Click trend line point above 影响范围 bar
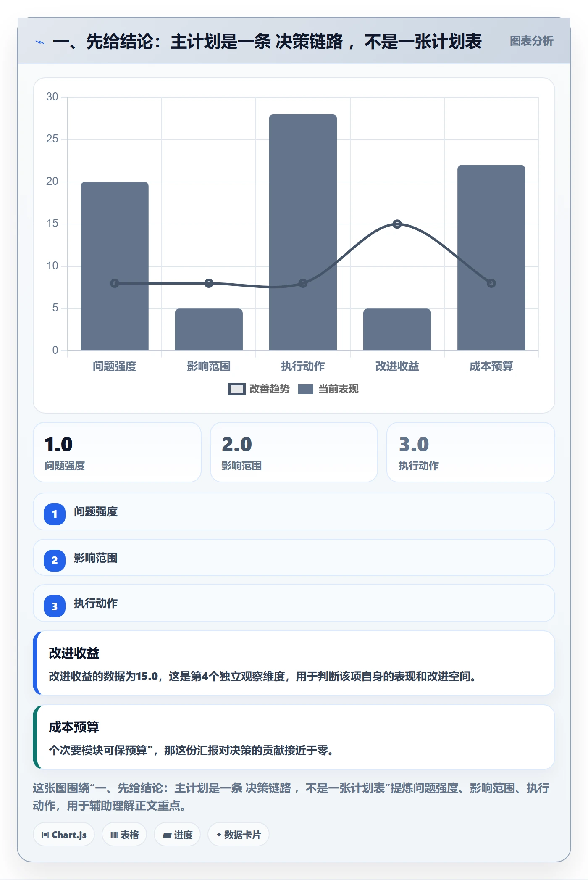 tap(209, 283)
